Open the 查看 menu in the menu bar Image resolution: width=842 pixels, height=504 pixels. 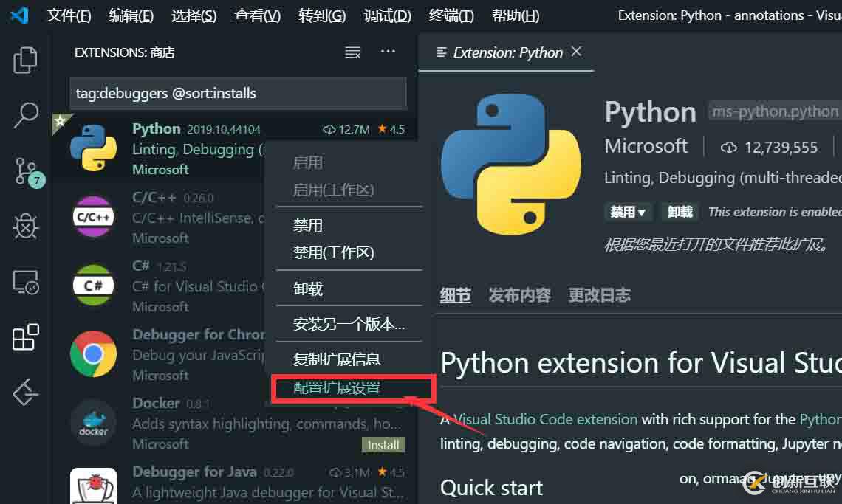click(x=256, y=15)
